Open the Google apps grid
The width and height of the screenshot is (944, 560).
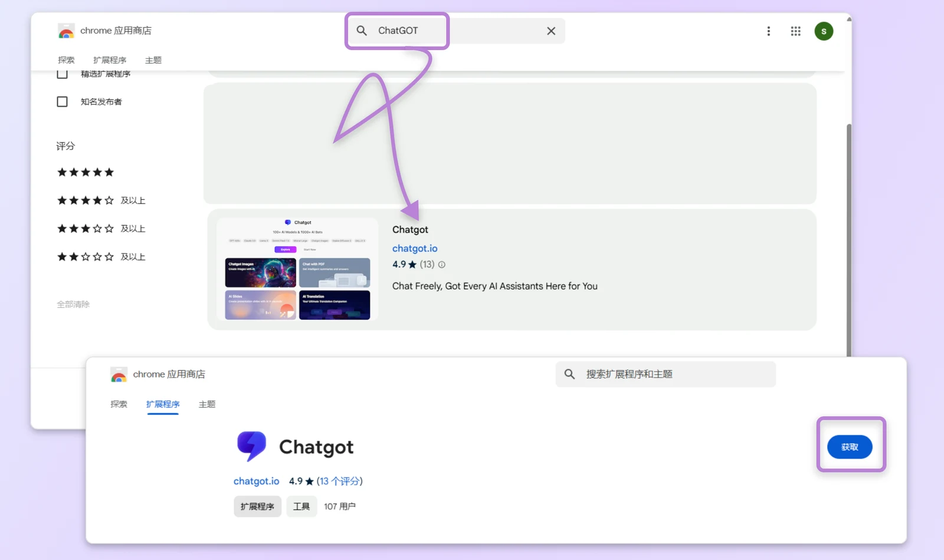(x=795, y=31)
